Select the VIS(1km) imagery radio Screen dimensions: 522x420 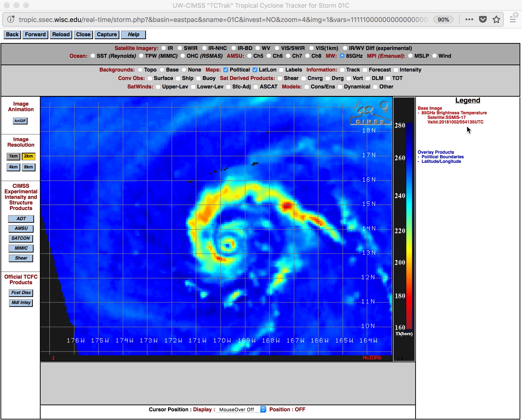312,48
